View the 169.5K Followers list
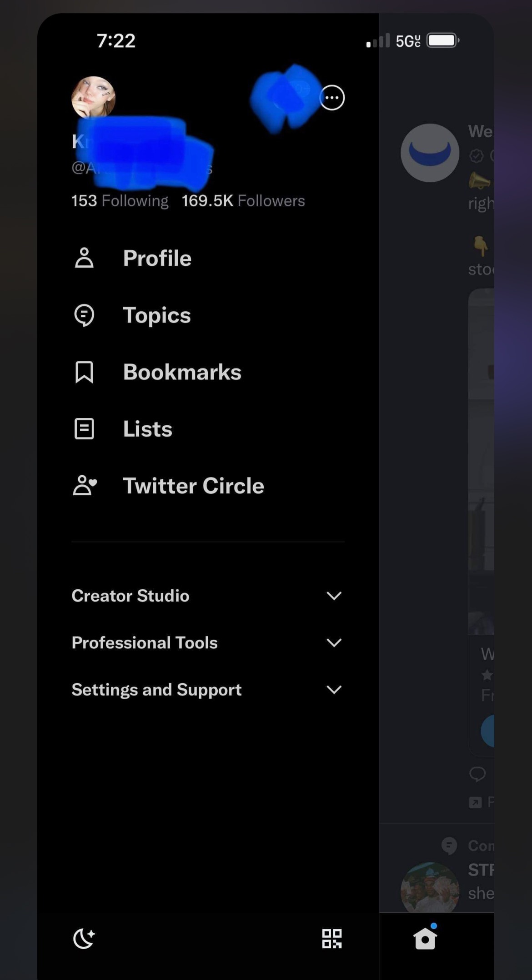The height and width of the screenshot is (980, 532). point(243,201)
